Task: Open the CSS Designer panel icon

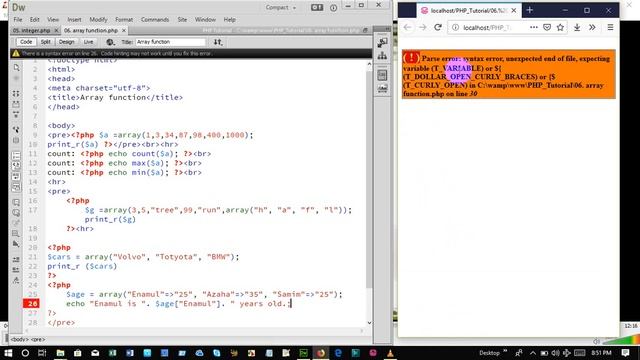Action: click(382, 75)
